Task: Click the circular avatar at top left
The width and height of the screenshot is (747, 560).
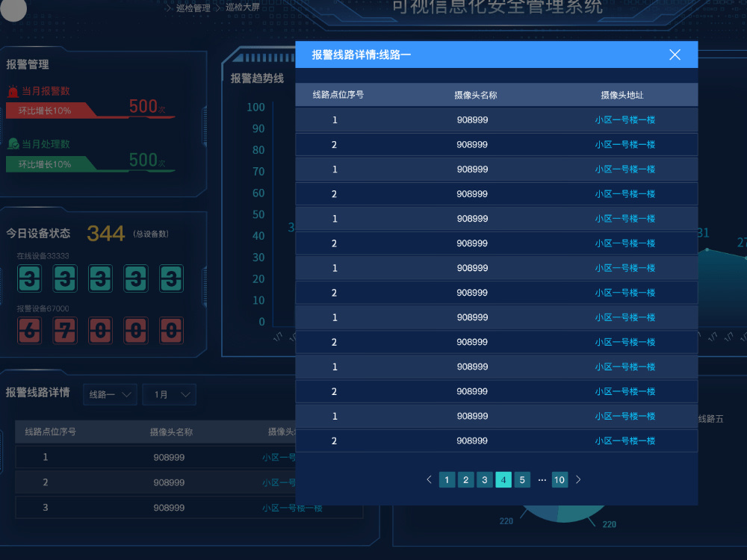Action: [x=13, y=10]
